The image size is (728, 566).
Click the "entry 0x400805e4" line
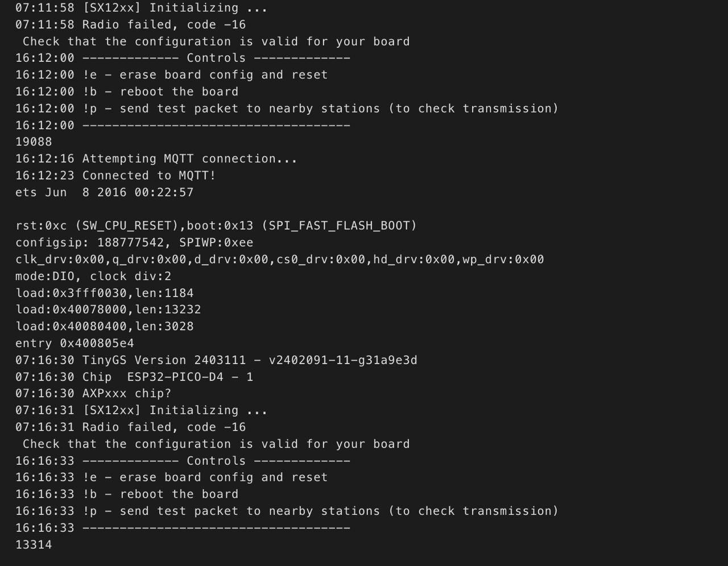coord(75,343)
